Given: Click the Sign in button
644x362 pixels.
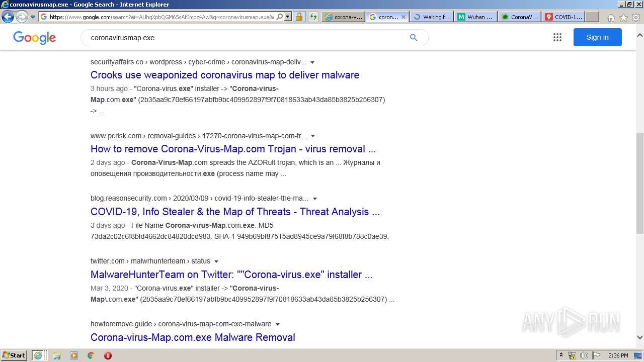Looking at the screenshot, I should (597, 37).
